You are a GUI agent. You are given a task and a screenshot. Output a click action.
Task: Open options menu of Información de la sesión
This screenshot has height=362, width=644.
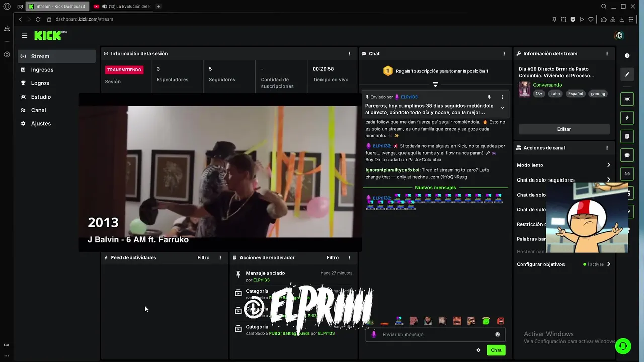tap(349, 54)
